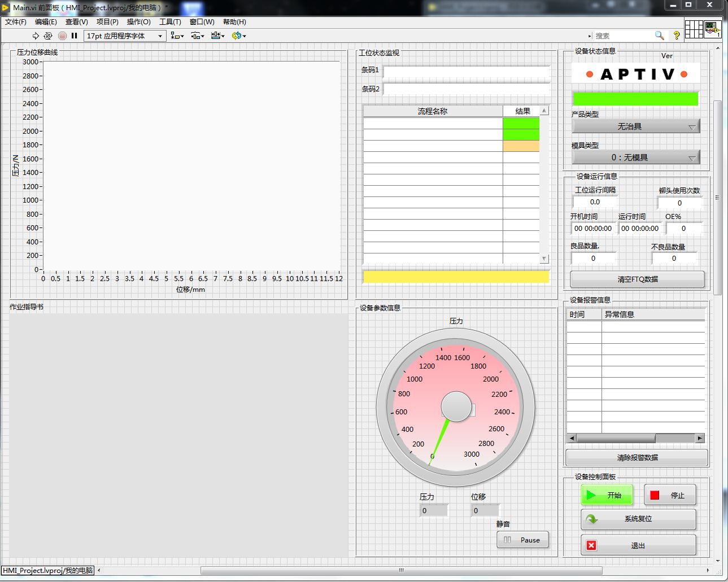Click the HMI_Project.lvproj/我的电脑 status label
Viewport: 728px width, 582px height.
click(48, 570)
